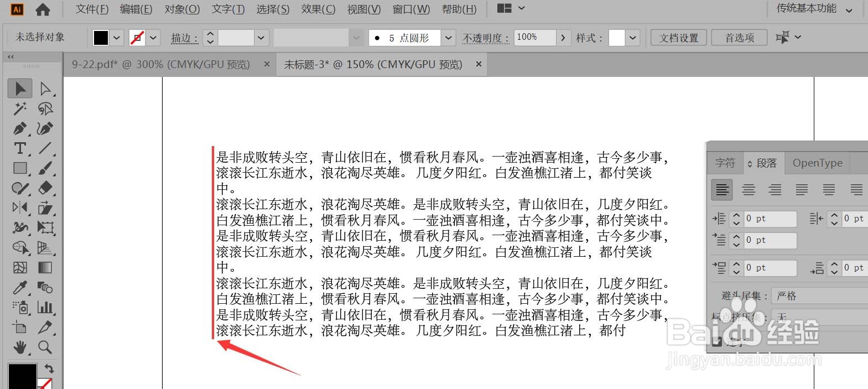Activate the Gradient tool

coord(45,267)
